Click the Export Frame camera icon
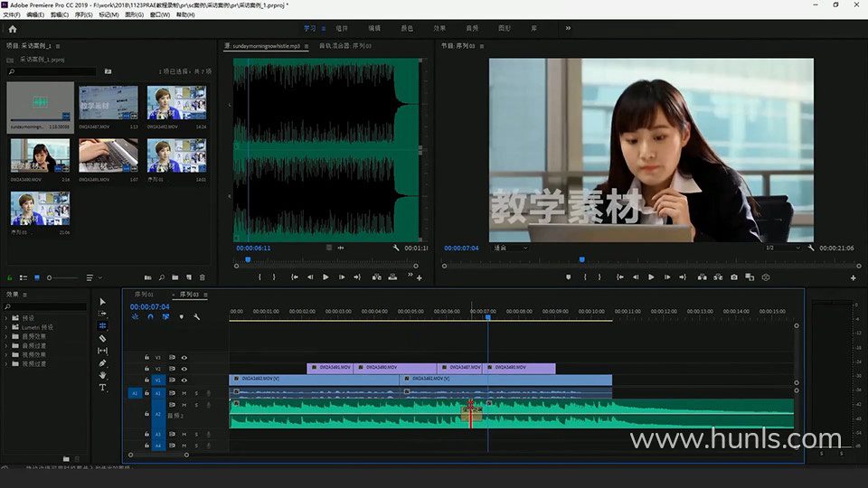This screenshot has height=488, width=868. click(734, 277)
